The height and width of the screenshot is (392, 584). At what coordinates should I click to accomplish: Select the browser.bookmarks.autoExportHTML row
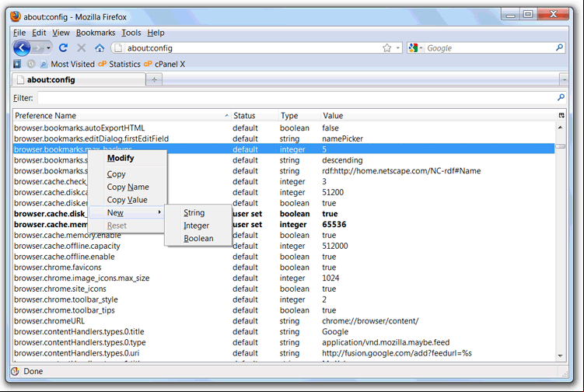coord(284,128)
